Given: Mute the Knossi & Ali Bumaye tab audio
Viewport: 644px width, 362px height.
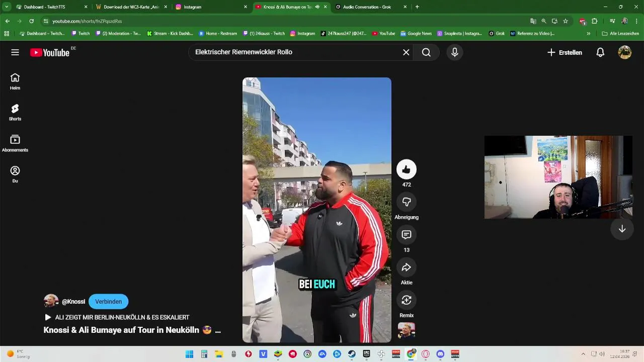Looking at the screenshot, I should 317,7.
